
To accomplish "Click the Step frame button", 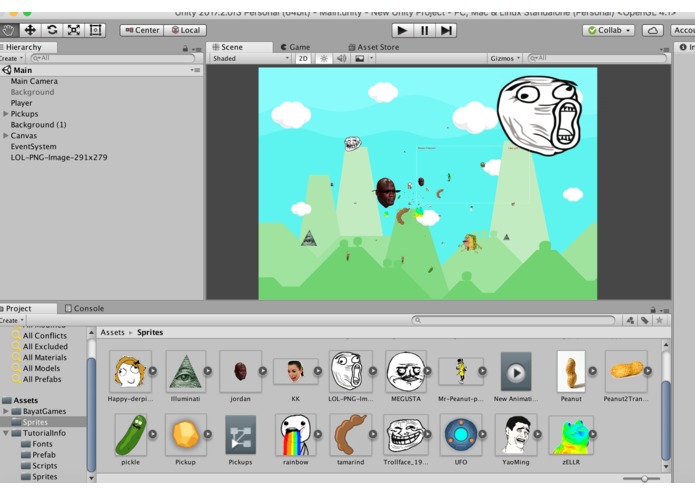I will point(446,30).
